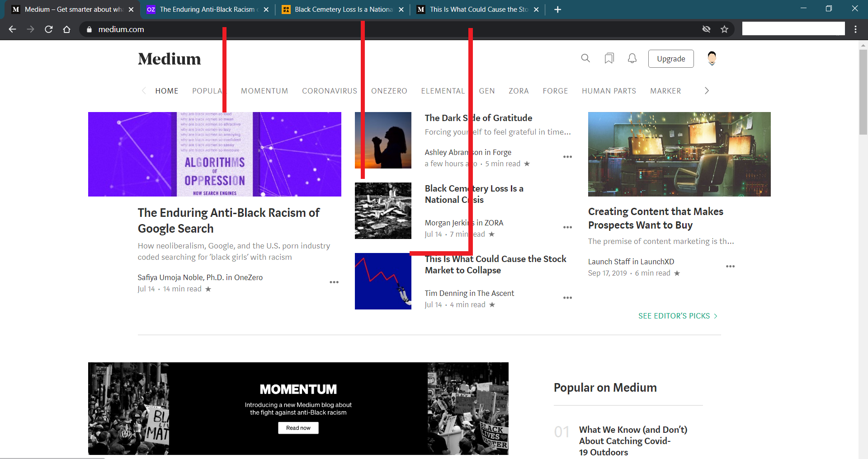Open Medium search magnifier
Screen dimensions: 868x459
pos(585,58)
